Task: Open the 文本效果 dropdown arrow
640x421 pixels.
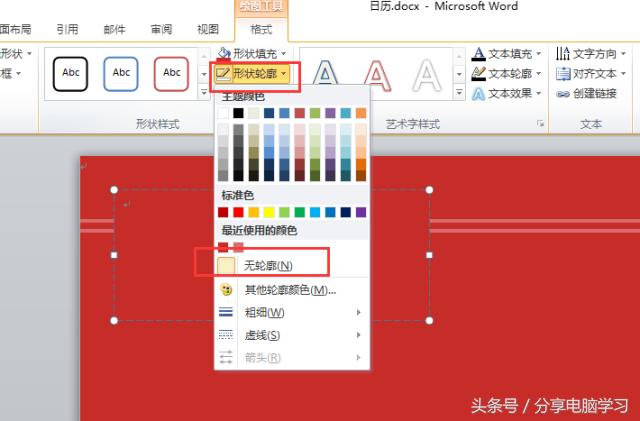Action: pyautogui.click(x=539, y=94)
